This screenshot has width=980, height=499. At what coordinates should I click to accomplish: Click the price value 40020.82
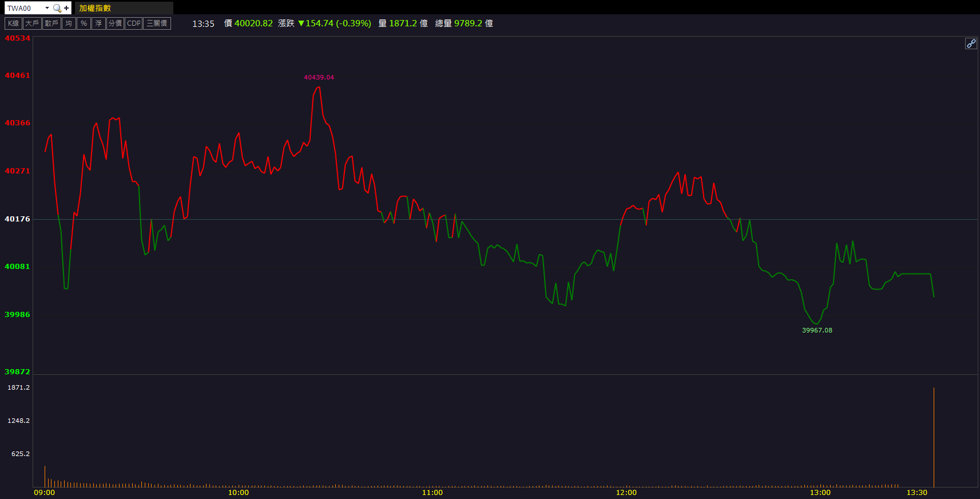(x=253, y=23)
